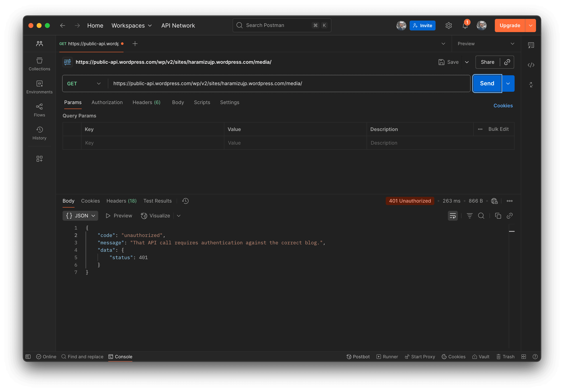This screenshot has height=392, width=564.
Task: Copy the response body with the copy icon
Action: coord(498,216)
